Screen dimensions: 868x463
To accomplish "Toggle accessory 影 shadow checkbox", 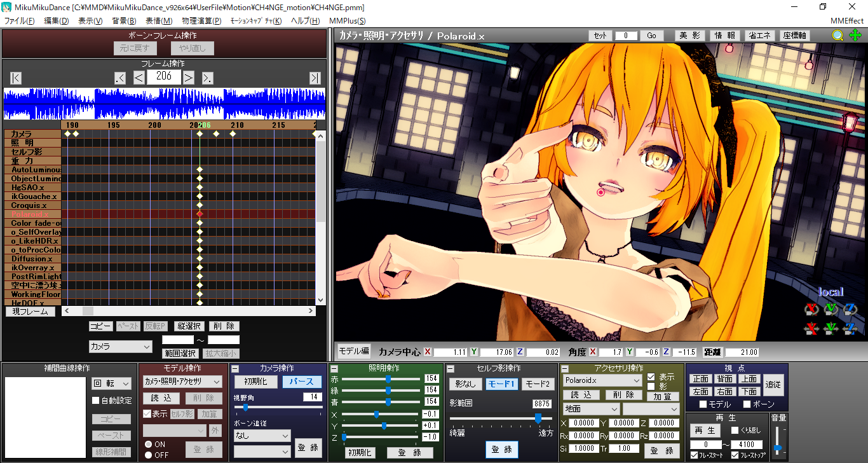I will coord(651,386).
